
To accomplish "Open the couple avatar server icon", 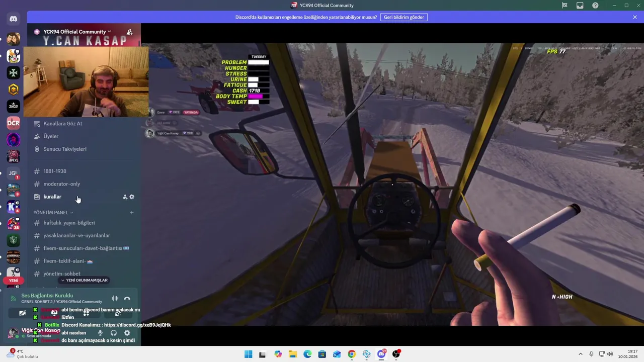I will point(14,39).
